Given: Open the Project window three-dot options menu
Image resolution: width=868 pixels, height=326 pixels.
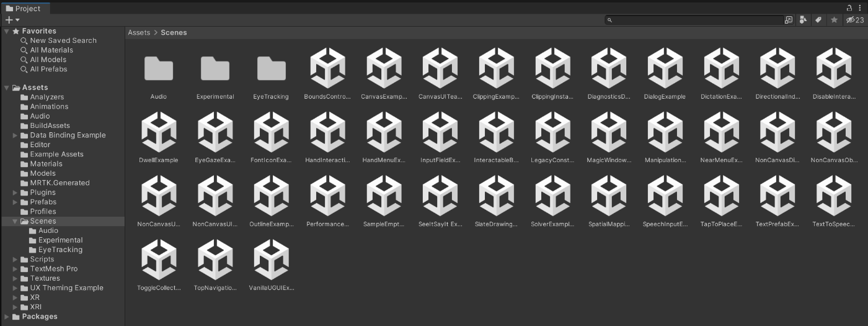Looking at the screenshot, I should click(x=861, y=8).
